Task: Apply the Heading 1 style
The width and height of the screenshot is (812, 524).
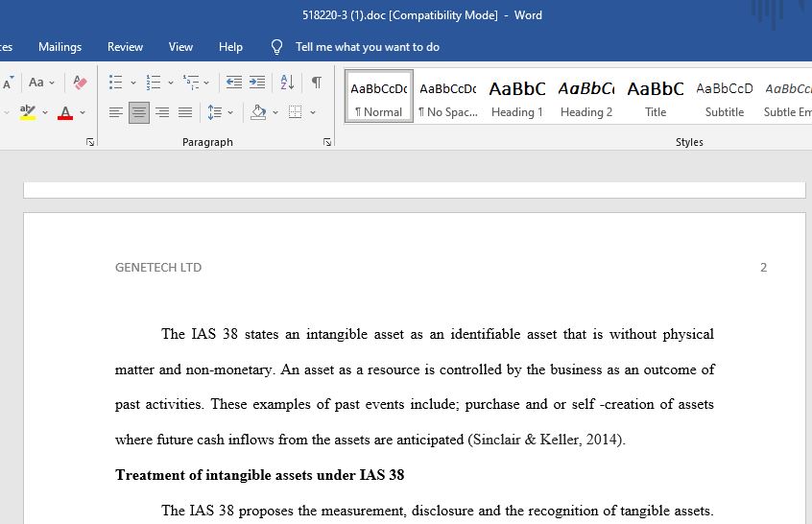Action: [516, 96]
